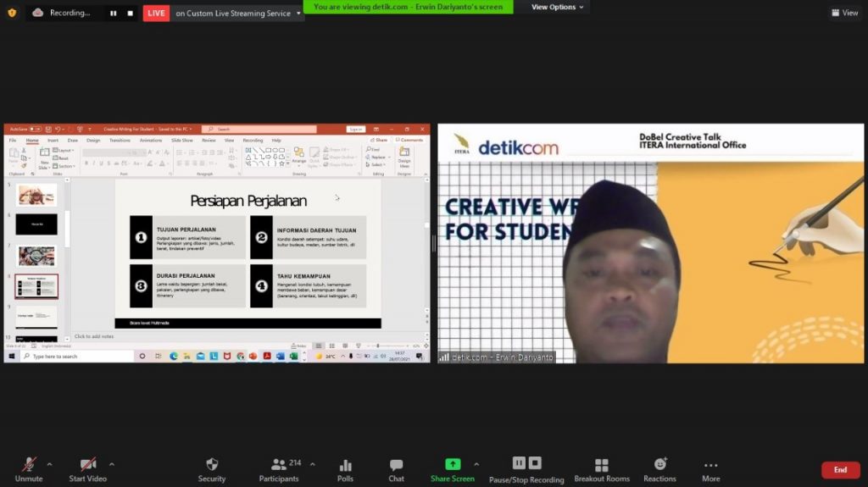
Task: Pause recording using top bar pause icon
Action: [x=114, y=14]
